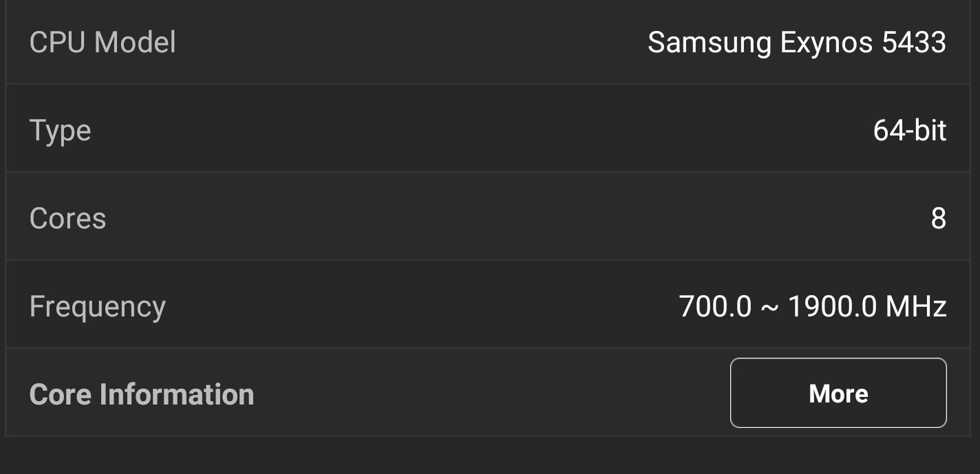Click the word Core in bold heading

(61, 395)
